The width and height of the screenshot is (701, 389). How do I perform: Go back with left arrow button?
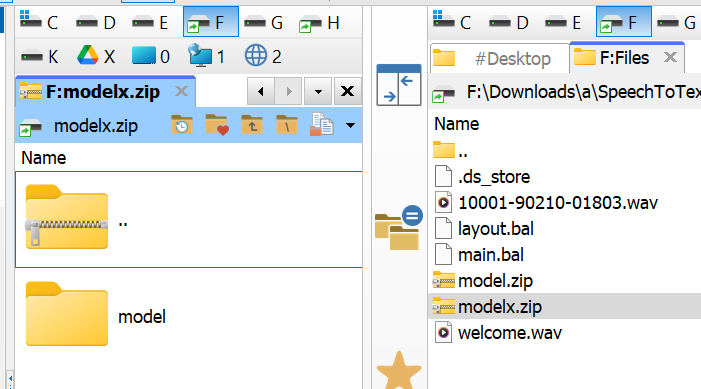pos(261,91)
